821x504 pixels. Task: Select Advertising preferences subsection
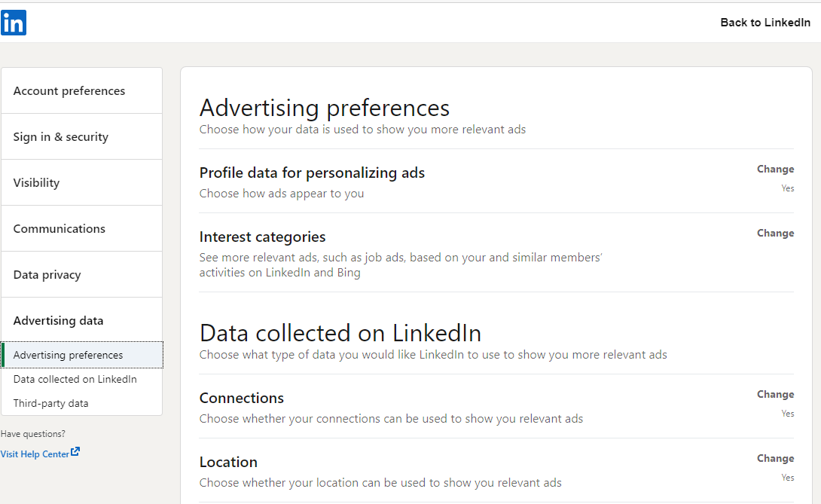click(68, 354)
